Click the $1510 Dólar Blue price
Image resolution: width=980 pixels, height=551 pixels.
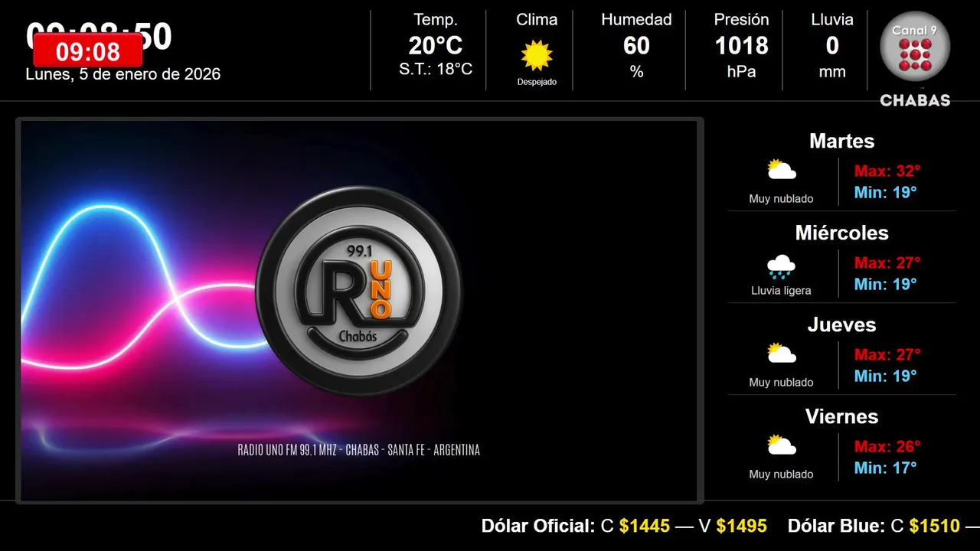coord(934,526)
